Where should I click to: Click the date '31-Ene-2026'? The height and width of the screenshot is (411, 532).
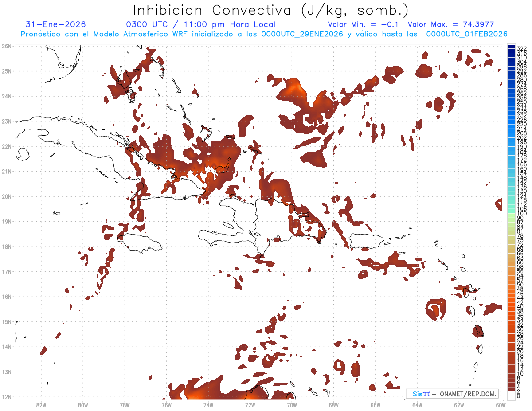click(55, 24)
